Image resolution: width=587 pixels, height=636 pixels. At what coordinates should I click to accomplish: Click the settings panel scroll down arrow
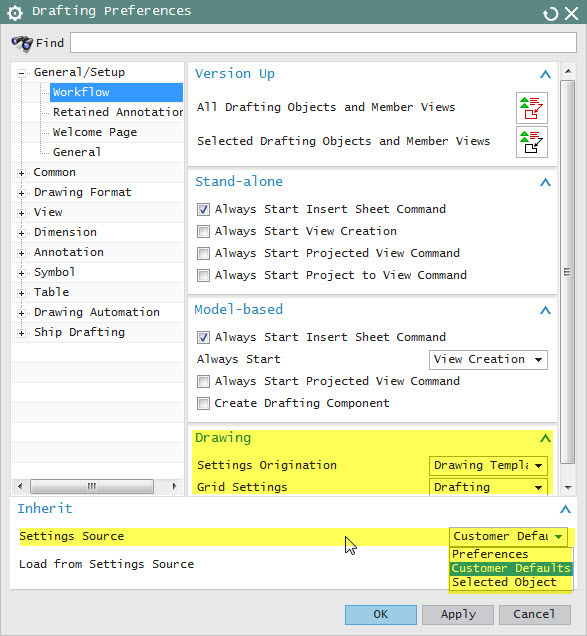[568, 488]
